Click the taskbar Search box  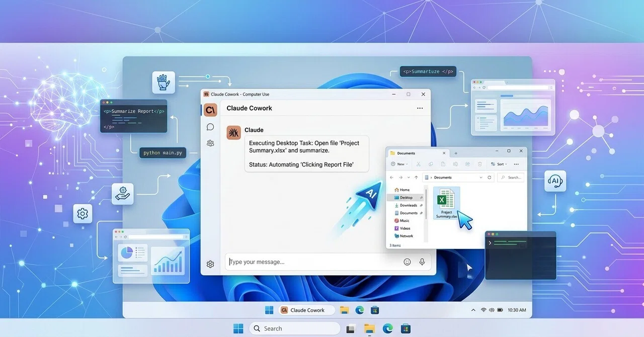[x=295, y=328]
